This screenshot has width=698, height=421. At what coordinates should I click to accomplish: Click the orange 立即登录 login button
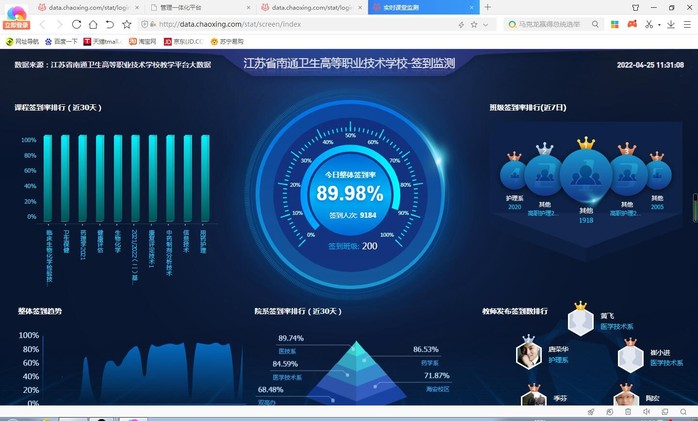point(16,25)
